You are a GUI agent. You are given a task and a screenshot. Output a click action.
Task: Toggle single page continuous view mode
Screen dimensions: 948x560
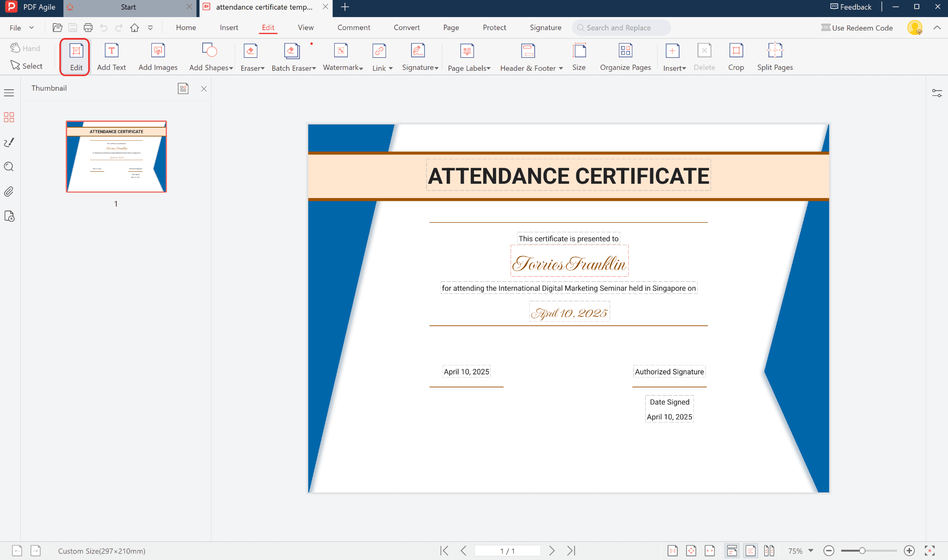click(x=733, y=551)
